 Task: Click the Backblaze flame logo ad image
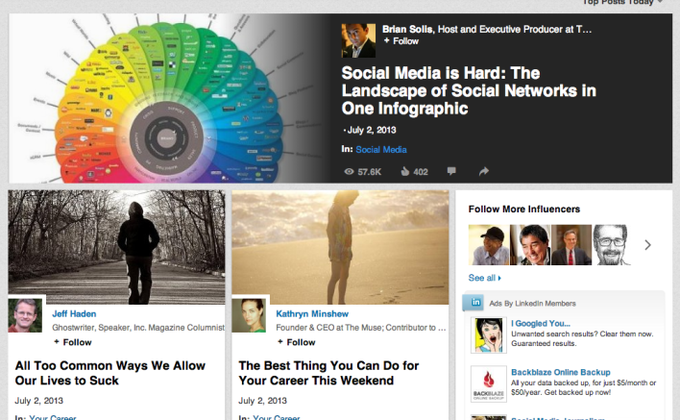[489, 384]
